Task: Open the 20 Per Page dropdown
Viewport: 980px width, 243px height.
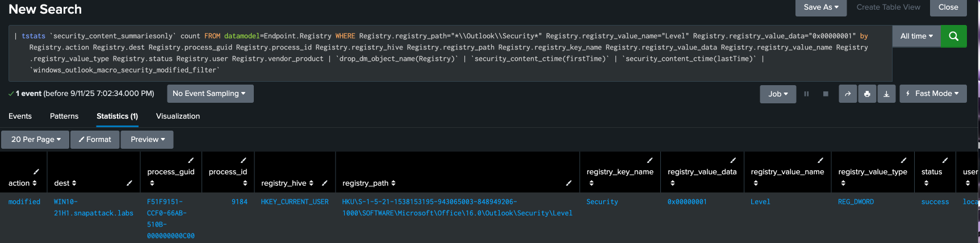Action: (35, 139)
